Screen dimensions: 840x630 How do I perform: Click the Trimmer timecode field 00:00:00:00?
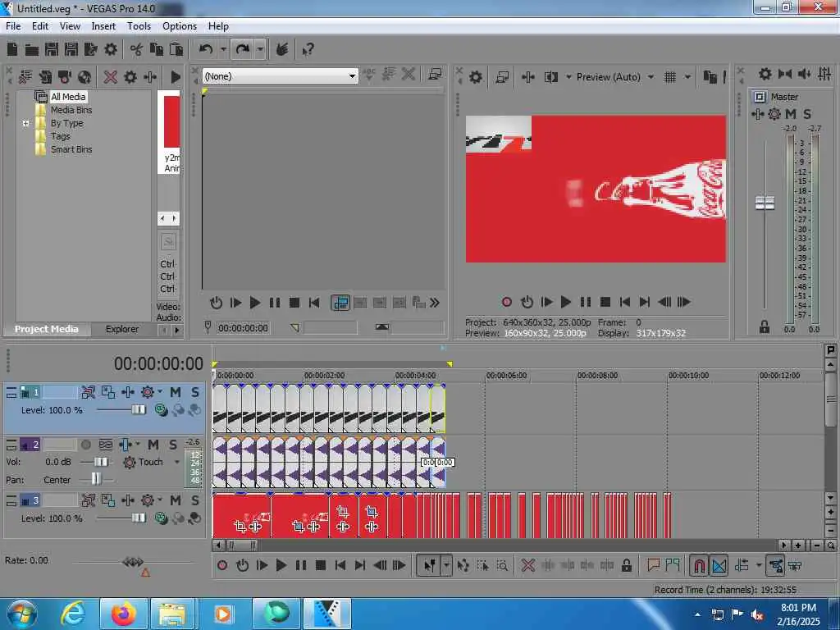click(x=243, y=328)
